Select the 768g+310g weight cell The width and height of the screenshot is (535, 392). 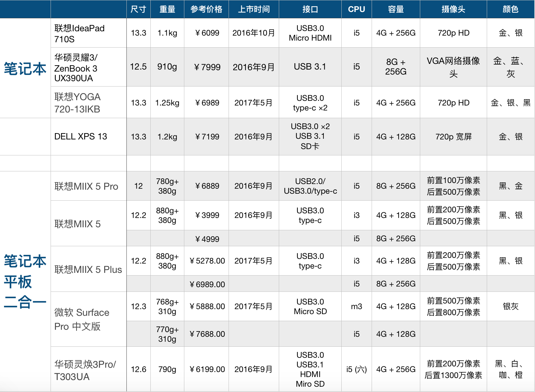167,306
